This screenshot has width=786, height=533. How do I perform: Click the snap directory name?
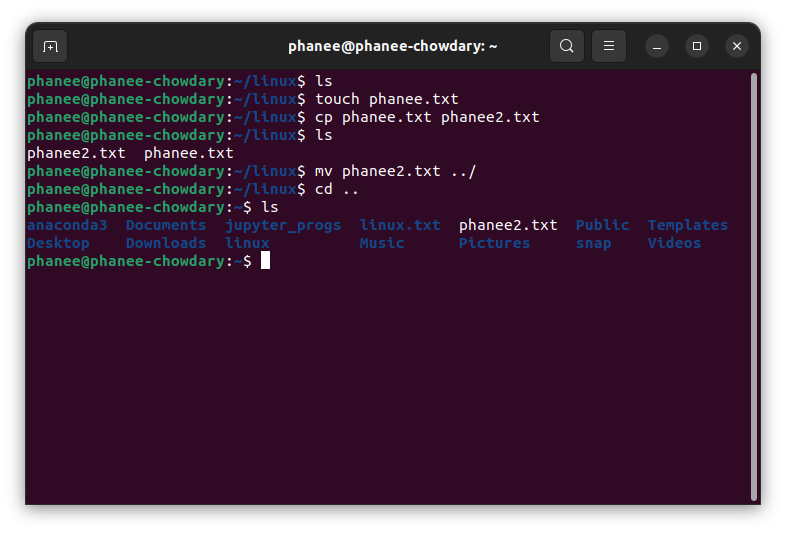(x=594, y=244)
